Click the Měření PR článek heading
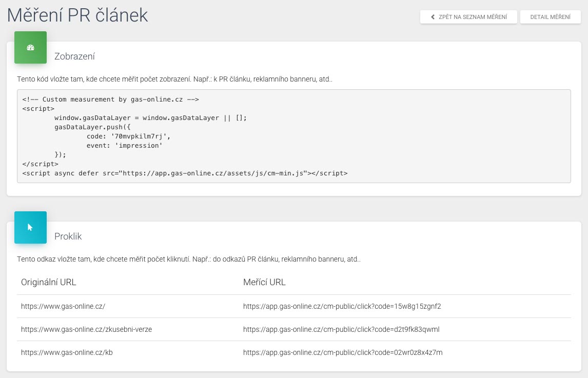 pyautogui.click(x=77, y=15)
